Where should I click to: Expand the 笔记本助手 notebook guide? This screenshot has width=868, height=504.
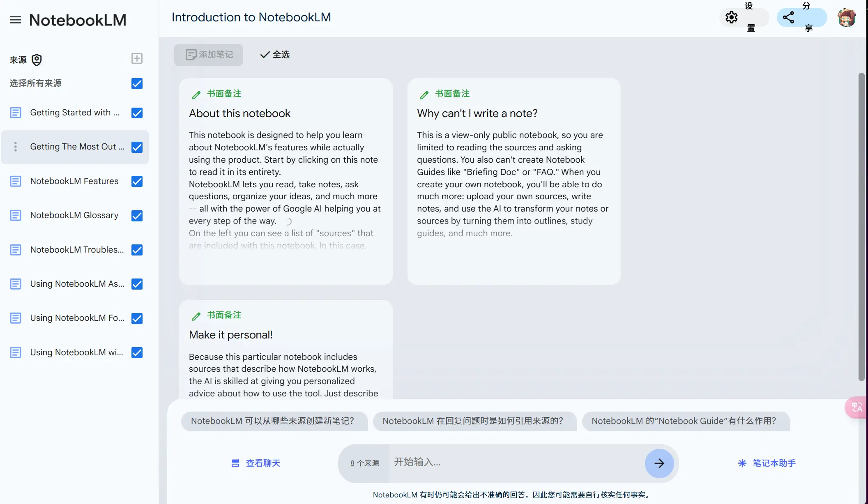coord(767,463)
